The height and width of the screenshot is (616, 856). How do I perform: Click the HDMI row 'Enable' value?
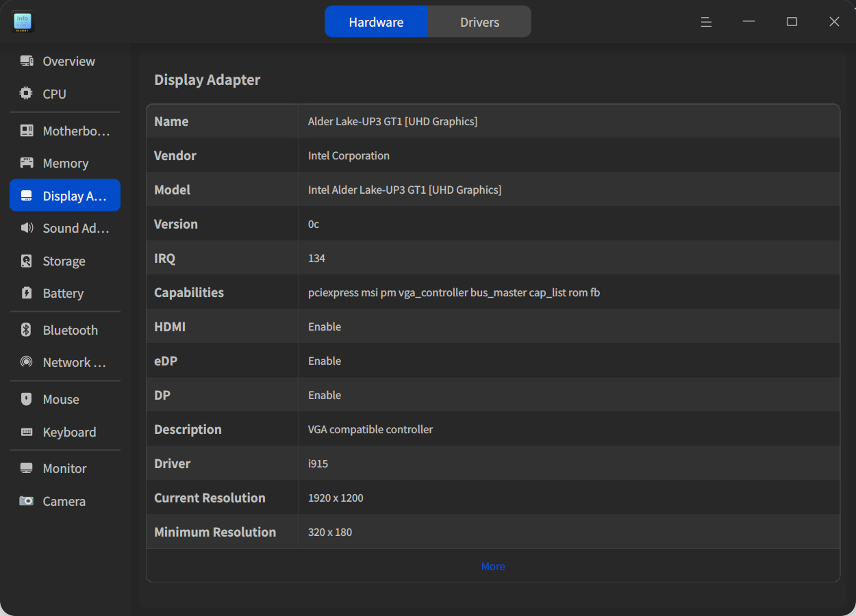coord(325,326)
